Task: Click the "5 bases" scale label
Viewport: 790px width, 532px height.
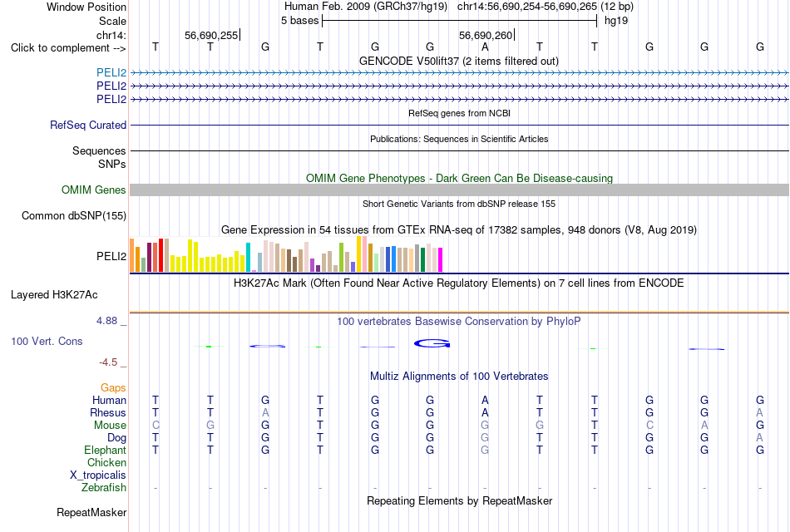Action: tap(299, 21)
